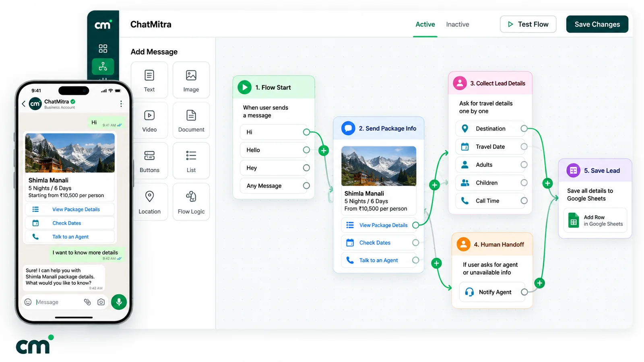
Task: Click the Collect Lead Details person icon
Action: pyautogui.click(x=460, y=83)
